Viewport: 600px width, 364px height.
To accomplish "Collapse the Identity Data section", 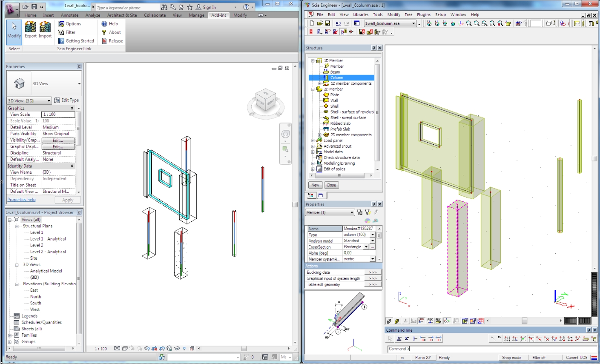I will pyautogui.click(x=72, y=166).
